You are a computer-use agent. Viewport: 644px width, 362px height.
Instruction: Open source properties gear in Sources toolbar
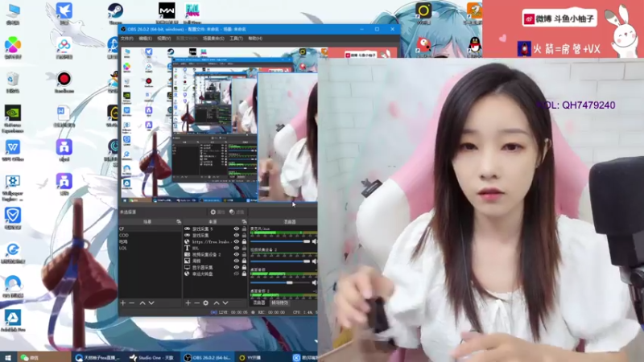(x=206, y=303)
